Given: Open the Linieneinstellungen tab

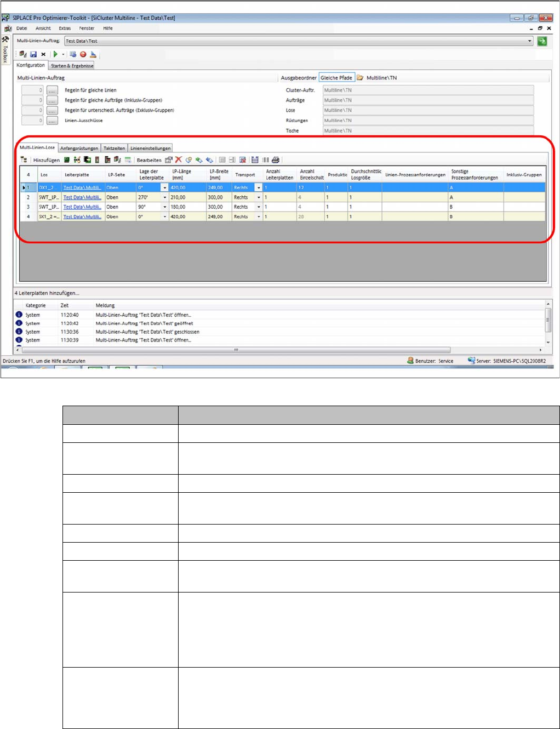Looking at the screenshot, I should [150, 148].
